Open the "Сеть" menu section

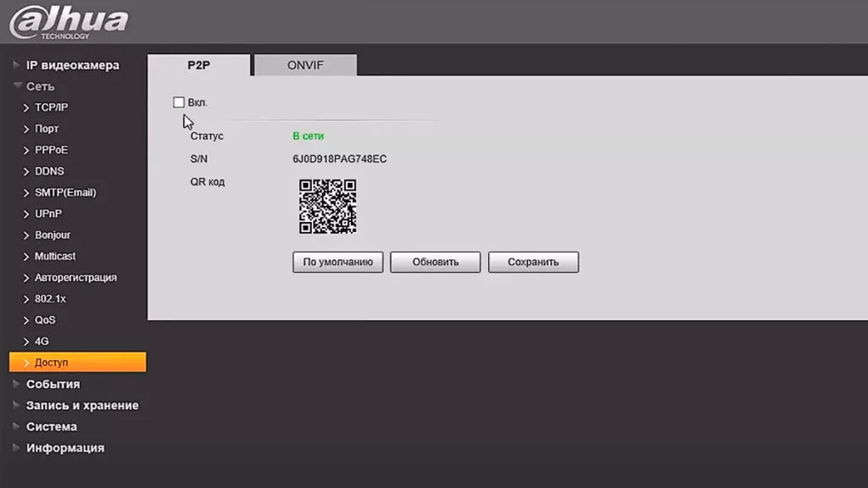(x=41, y=86)
